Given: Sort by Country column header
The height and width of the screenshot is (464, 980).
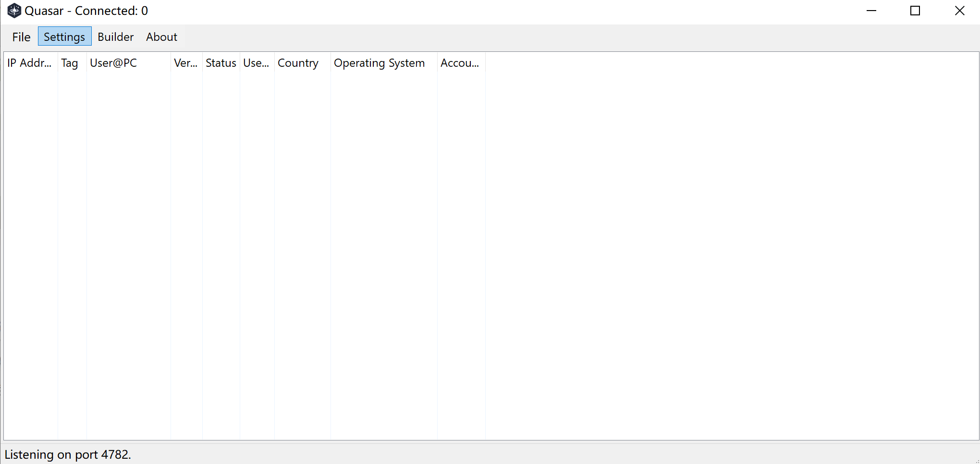Looking at the screenshot, I should (302, 63).
